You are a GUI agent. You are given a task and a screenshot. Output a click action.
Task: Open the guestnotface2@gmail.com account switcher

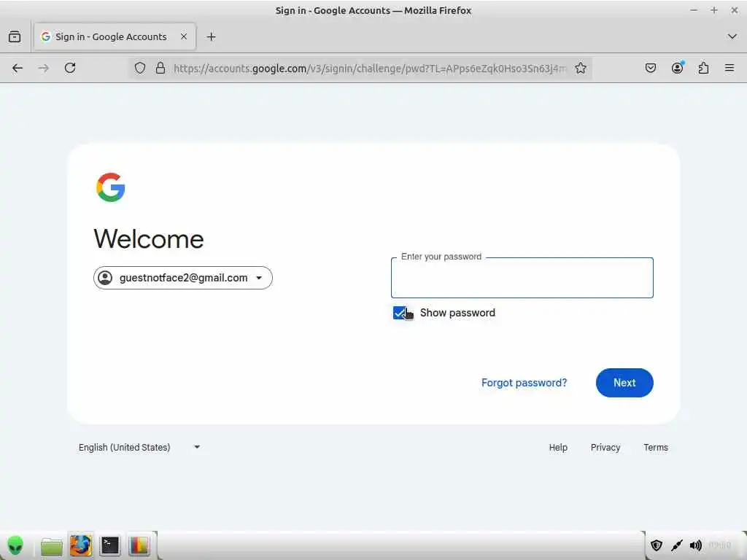[183, 278]
